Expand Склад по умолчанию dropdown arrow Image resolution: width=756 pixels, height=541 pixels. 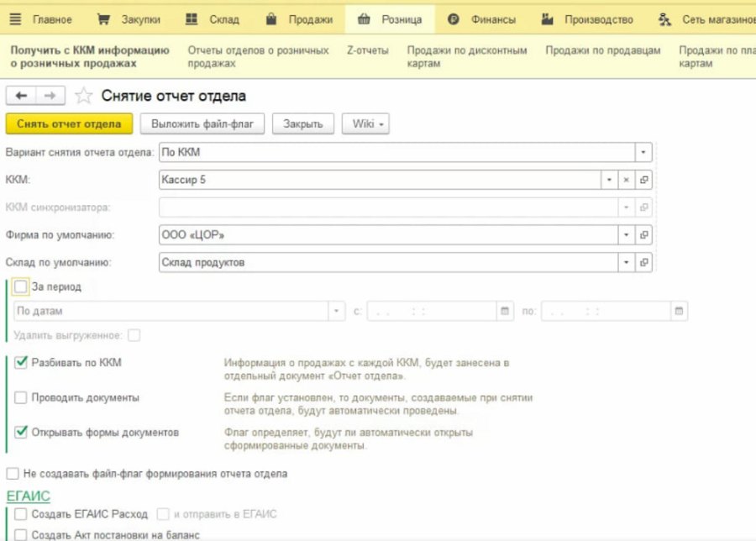[627, 262]
